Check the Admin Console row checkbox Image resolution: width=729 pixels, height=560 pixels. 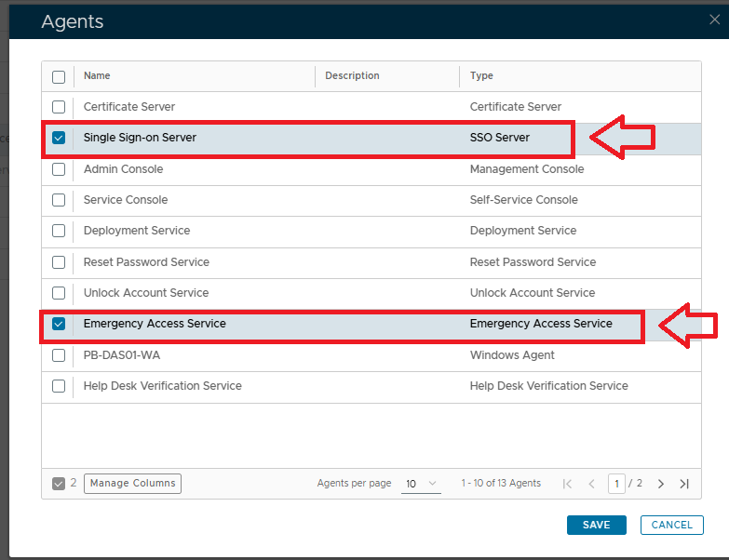(59, 169)
